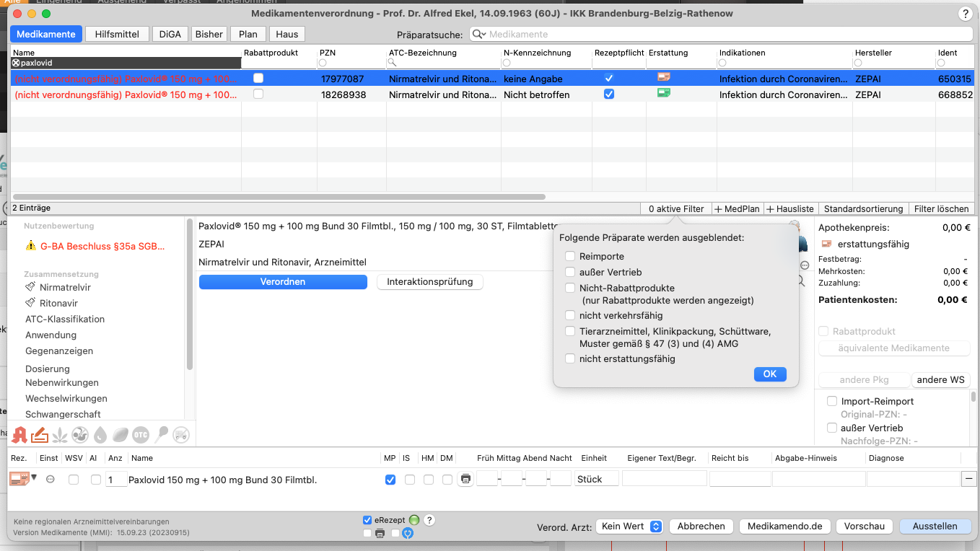The height and width of the screenshot is (551, 980).
Task: Click the help question mark next to eRezept
Action: coord(429,520)
